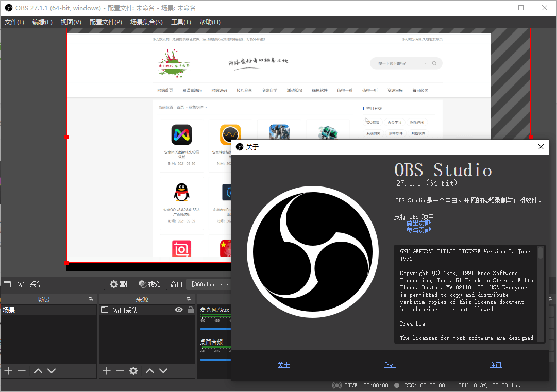Image resolution: width=557 pixels, height=392 pixels.
Task: Open the 场景集合(S) menu
Action: (146, 22)
